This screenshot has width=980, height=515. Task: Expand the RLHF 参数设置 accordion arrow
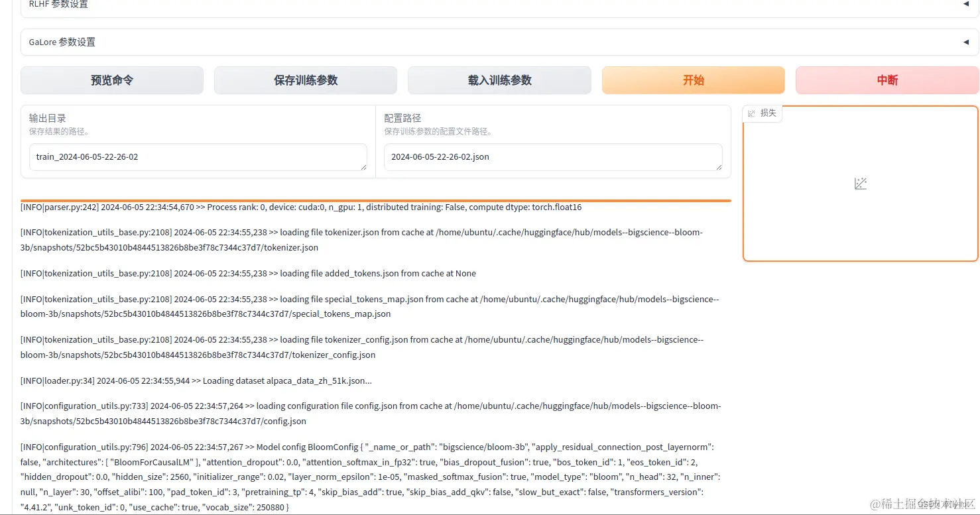click(x=965, y=4)
